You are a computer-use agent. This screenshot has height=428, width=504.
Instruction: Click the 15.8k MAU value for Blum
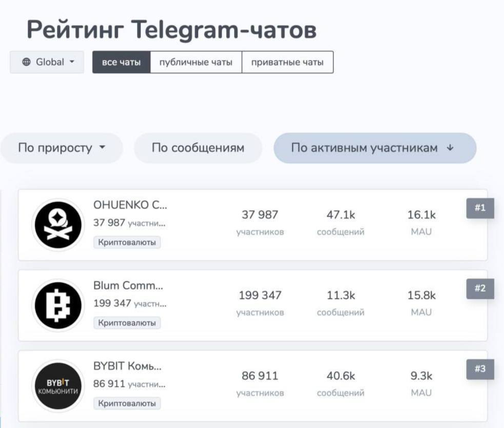421,295
